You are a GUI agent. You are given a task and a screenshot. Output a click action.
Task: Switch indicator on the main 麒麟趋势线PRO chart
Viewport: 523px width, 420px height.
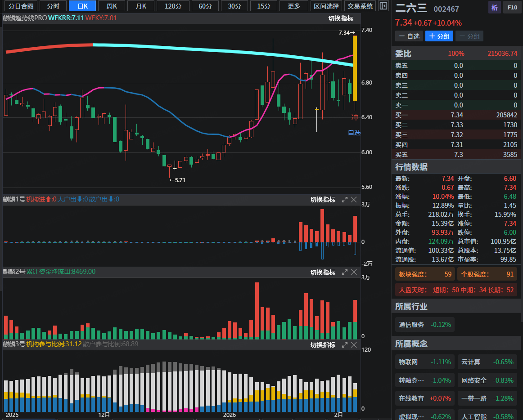[x=341, y=18]
